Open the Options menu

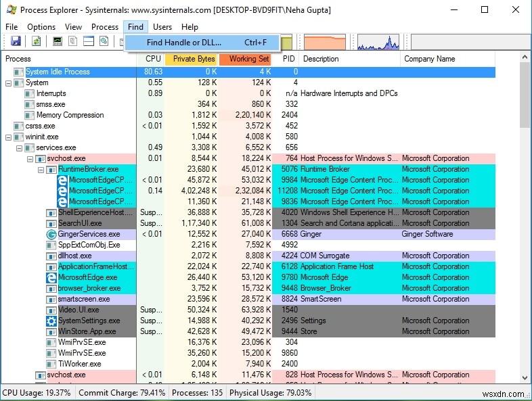click(41, 27)
